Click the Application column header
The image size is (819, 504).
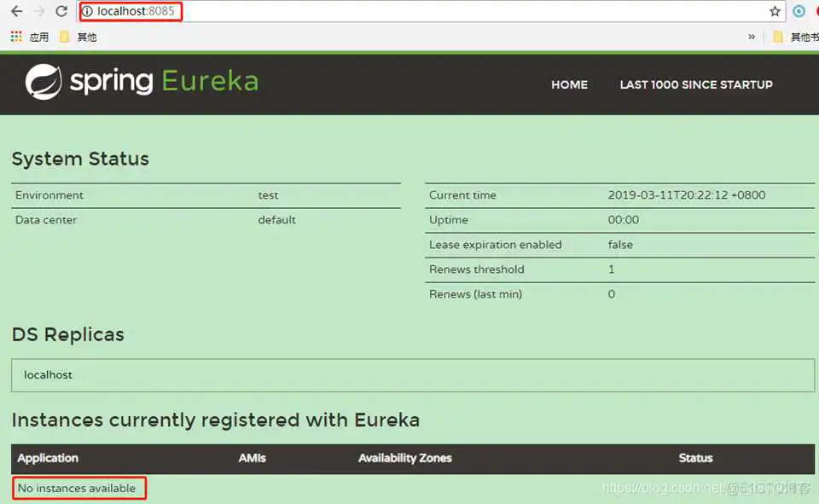click(x=48, y=458)
